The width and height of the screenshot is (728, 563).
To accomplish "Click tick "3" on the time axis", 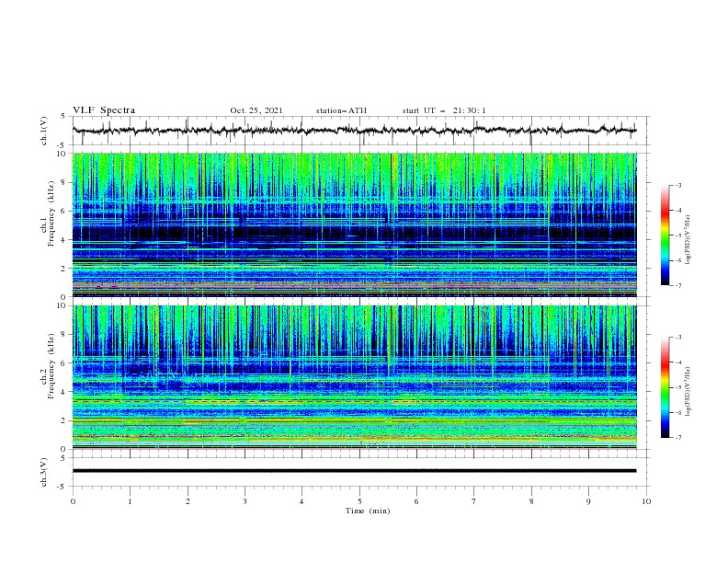I will [x=245, y=501].
